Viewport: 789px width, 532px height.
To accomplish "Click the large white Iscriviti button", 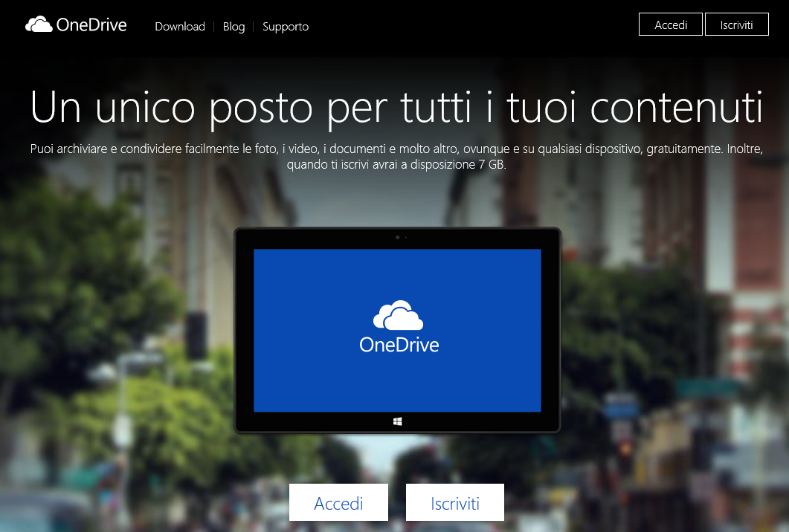I will pos(455,502).
